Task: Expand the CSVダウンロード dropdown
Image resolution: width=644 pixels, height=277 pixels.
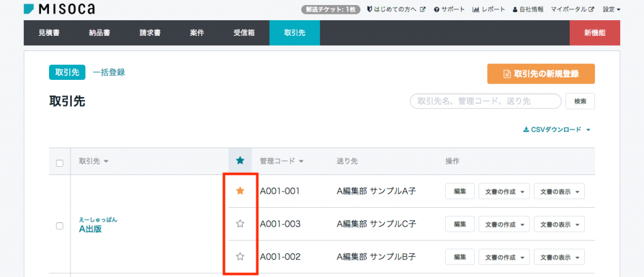Action: (x=557, y=130)
